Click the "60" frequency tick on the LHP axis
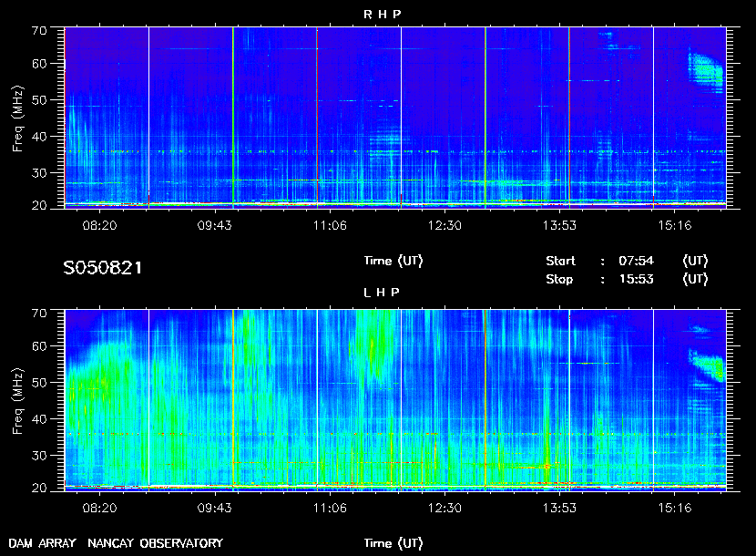This screenshot has width=756, height=556. 39,346
